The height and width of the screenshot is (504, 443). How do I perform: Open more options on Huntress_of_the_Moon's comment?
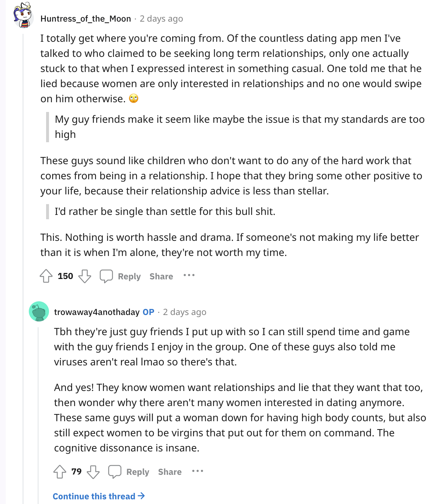click(189, 275)
